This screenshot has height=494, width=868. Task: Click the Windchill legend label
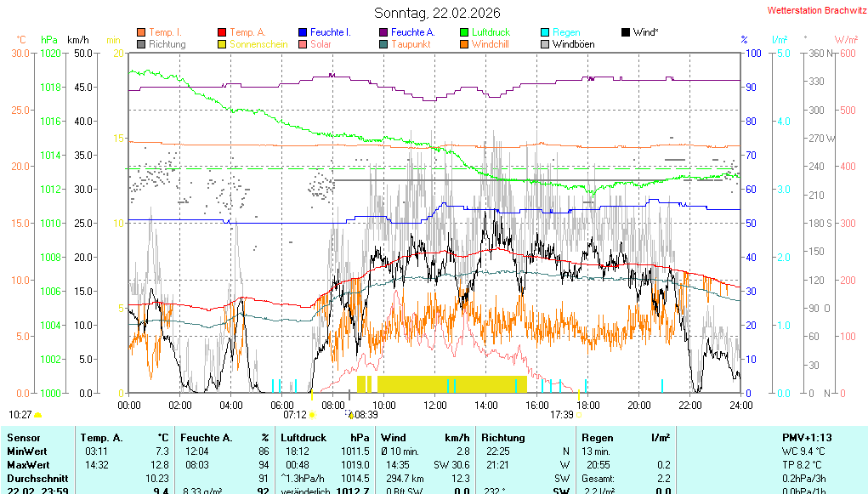[x=491, y=44]
